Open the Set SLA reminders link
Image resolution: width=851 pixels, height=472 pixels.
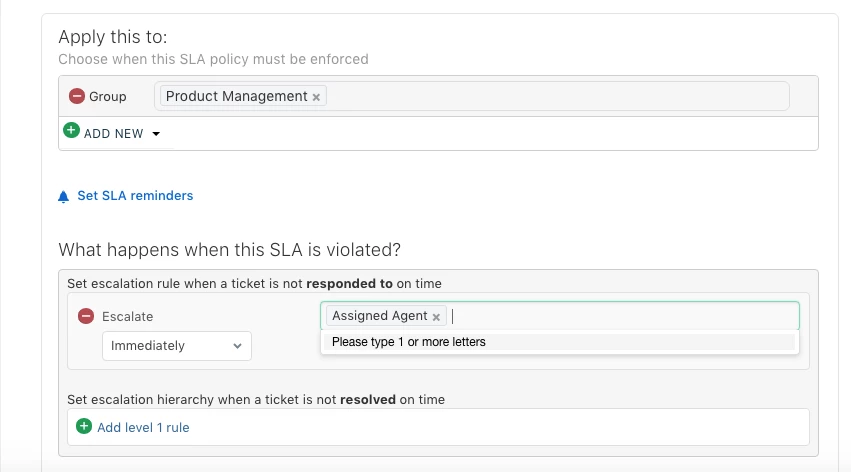coord(135,196)
